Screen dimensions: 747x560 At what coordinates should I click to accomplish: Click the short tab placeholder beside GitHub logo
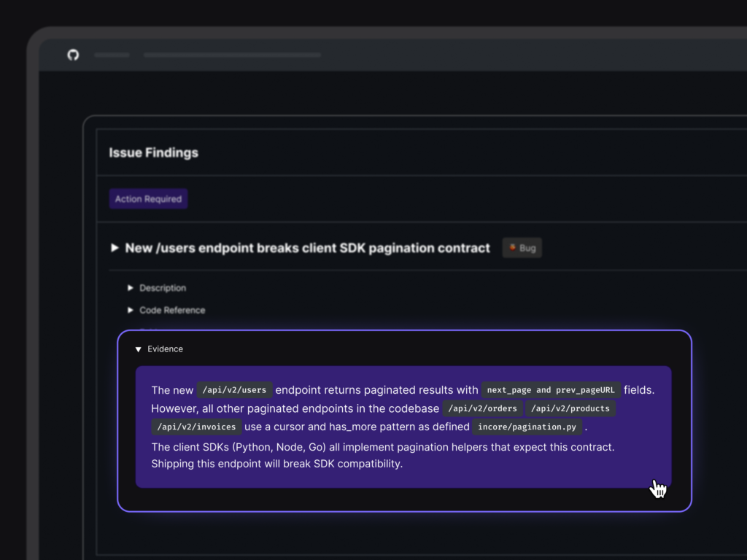pyautogui.click(x=112, y=55)
